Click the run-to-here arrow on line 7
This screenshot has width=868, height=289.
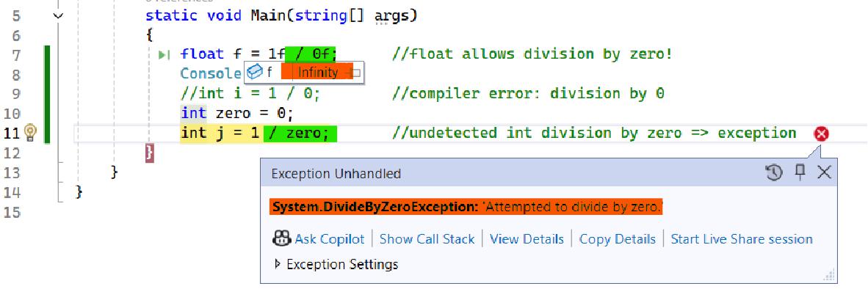(x=164, y=55)
